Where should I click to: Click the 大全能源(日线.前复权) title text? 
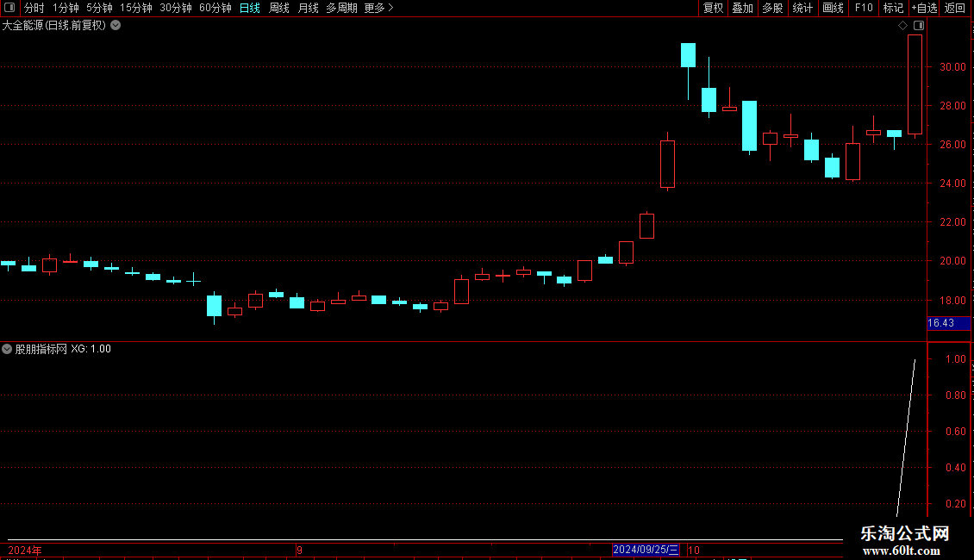[54, 26]
